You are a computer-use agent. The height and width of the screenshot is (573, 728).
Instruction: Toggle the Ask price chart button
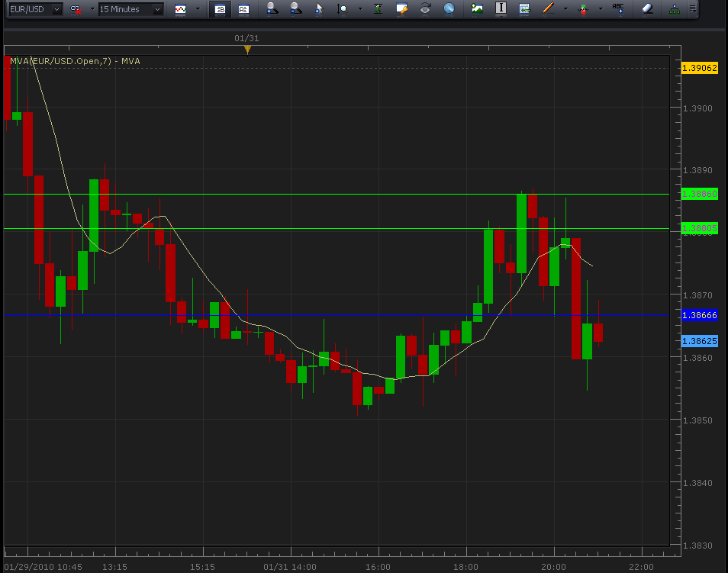[243, 9]
